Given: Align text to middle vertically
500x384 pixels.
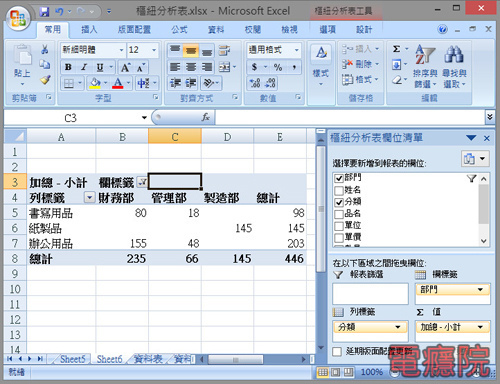Looking at the screenshot, I should pos(191,50).
